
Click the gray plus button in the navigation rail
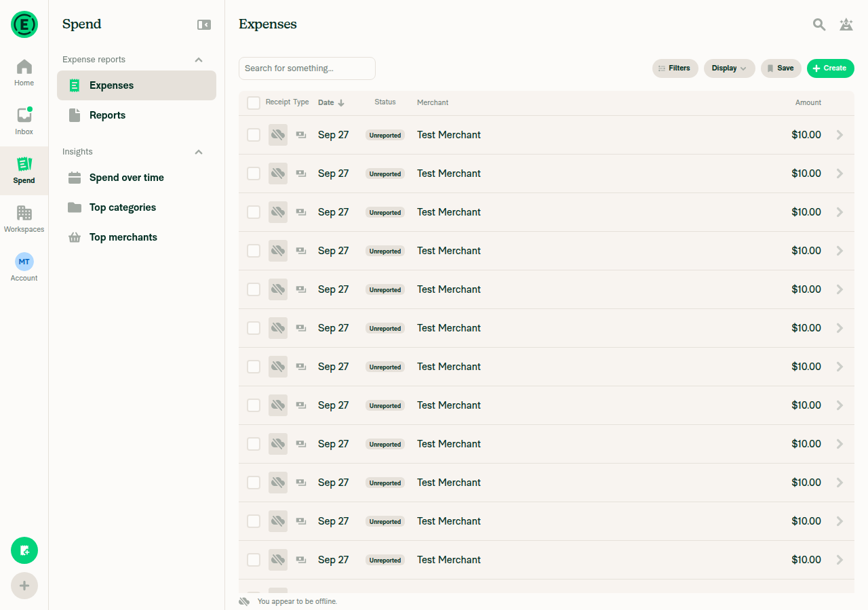24,586
